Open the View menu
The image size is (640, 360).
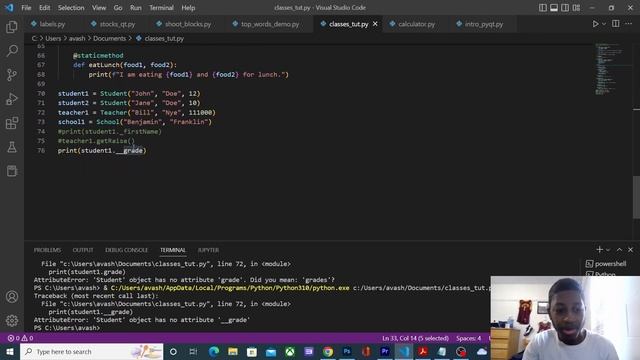pyautogui.click(x=99, y=8)
